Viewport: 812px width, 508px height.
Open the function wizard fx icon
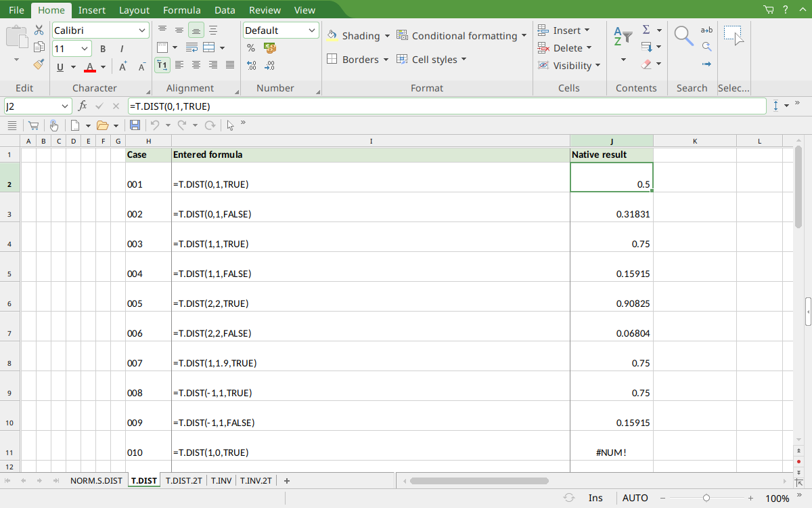coord(83,106)
